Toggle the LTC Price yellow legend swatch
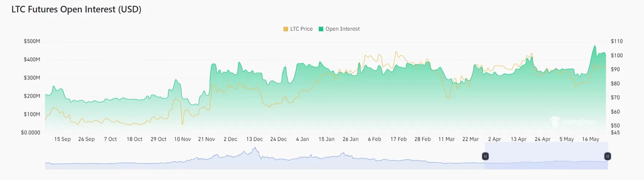This screenshot has width=644, height=180. (x=285, y=29)
